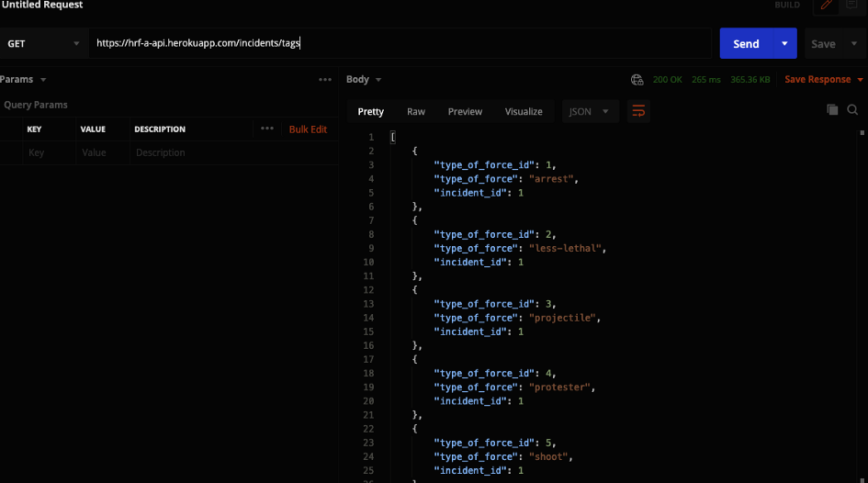The width and height of the screenshot is (868, 483).
Task: Click the "arrest" value on line 4
Action: point(551,179)
